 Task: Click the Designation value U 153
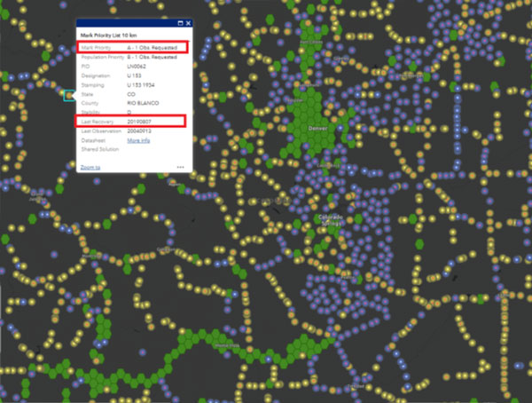[135, 75]
